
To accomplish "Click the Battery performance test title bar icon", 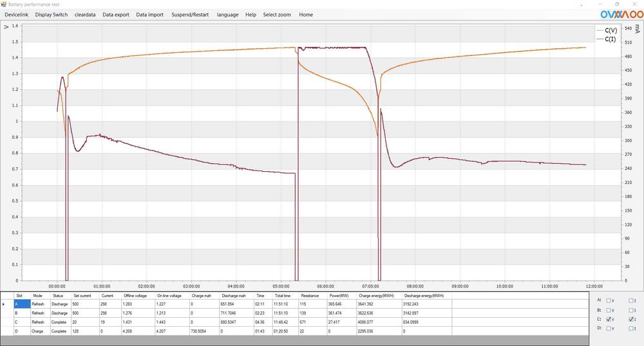I will pos(4,4).
